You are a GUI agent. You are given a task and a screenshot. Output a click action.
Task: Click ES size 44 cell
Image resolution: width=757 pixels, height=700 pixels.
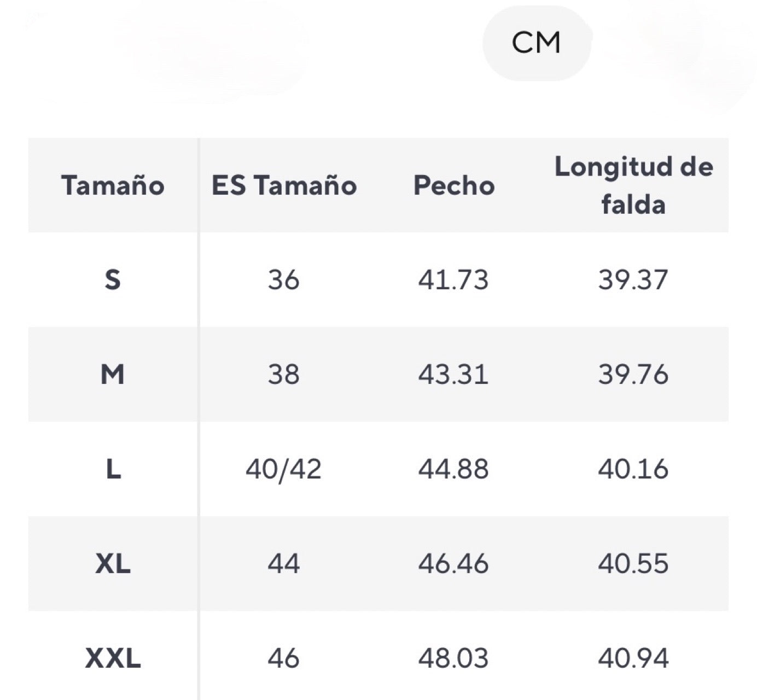(283, 564)
